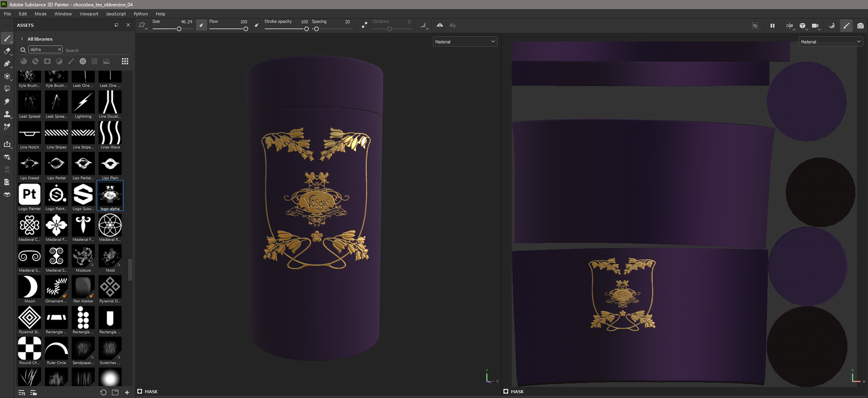Close the Assets panel
This screenshot has width=868, height=398.
pyautogui.click(x=128, y=25)
